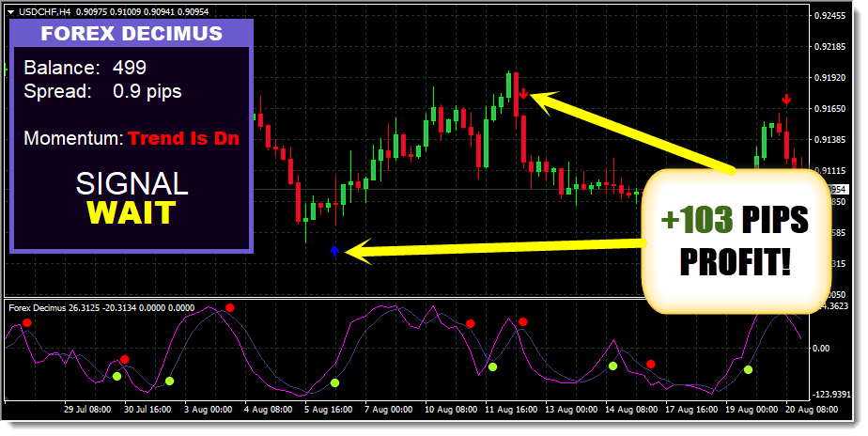Click the 10 Aug 08:00 time label
Screen dimensions: 868x436
(x=451, y=410)
